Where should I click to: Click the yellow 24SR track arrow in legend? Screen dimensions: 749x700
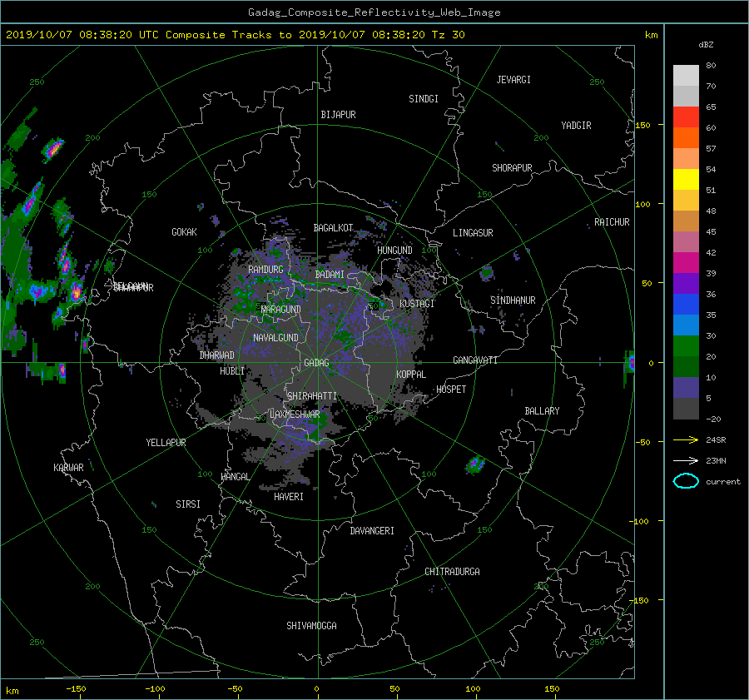686,439
